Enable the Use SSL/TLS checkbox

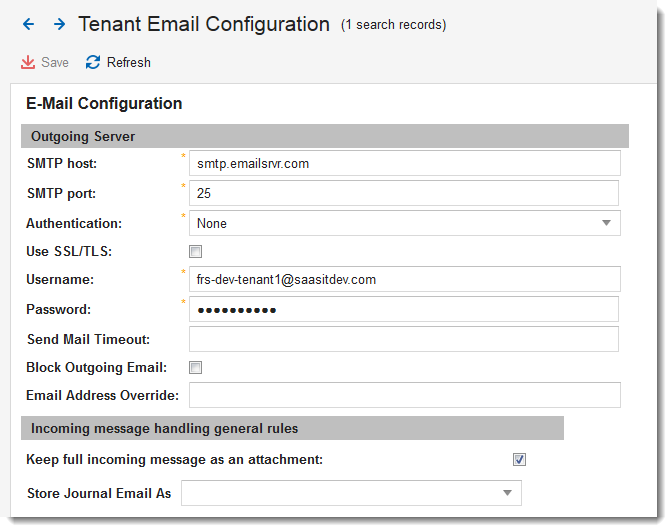click(x=195, y=252)
